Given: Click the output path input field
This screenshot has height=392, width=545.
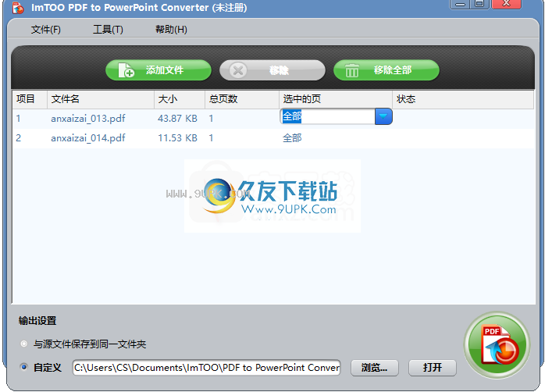Looking at the screenshot, I should click(x=206, y=368).
